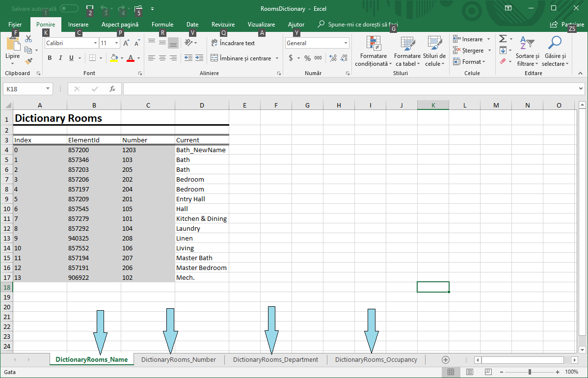Screen dimensions: 588x378
Task: Click the AutoSum sigma icon
Action: (x=503, y=39)
